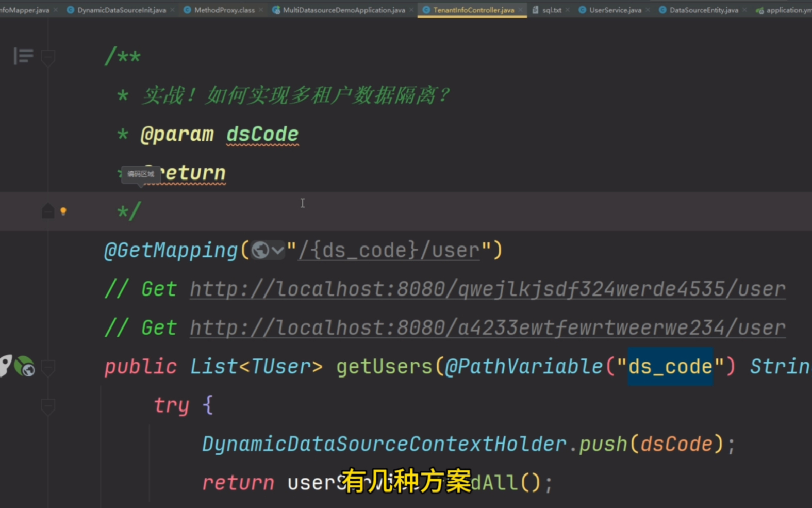The width and height of the screenshot is (812, 508).
Task: Click the class icon on DataSourceEntity.java tab
Action: click(662, 10)
